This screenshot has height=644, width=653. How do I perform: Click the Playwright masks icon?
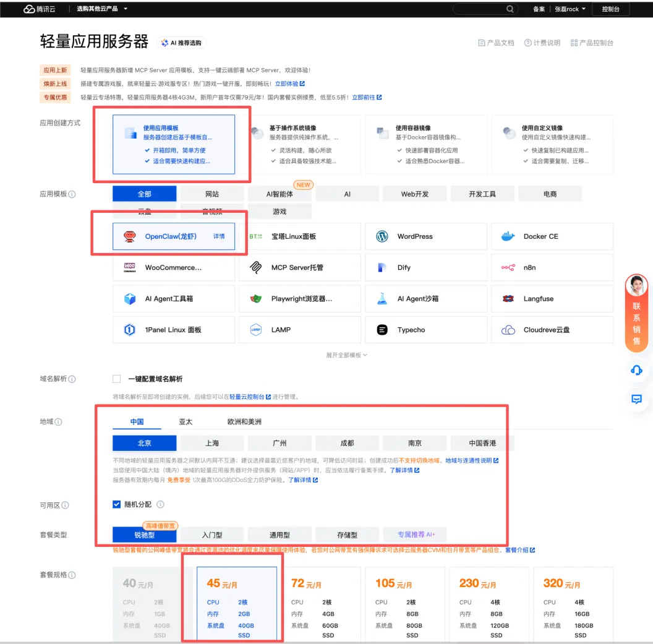pyautogui.click(x=256, y=299)
